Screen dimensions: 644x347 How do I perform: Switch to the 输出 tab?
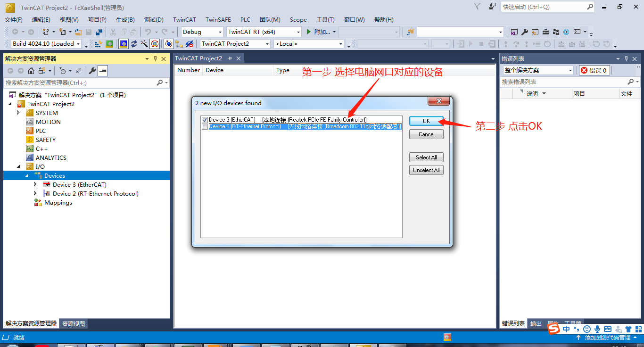[536, 323]
